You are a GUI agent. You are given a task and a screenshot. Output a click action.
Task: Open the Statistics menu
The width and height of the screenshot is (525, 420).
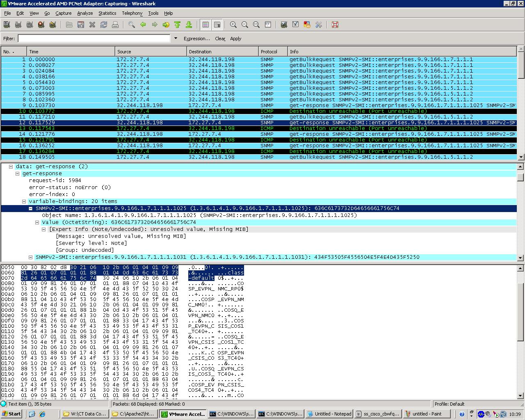point(107,13)
